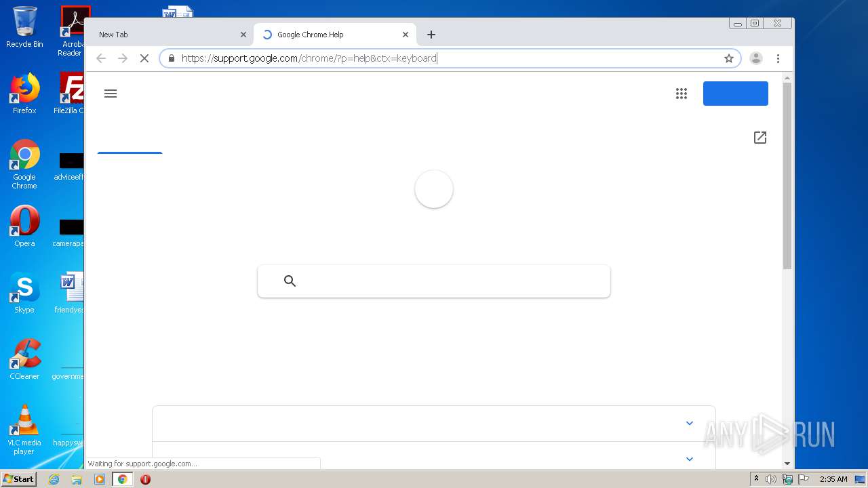868x488 pixels.
Task: Click the taskbar clock 2:35 AM
Action: click(833, 479)
